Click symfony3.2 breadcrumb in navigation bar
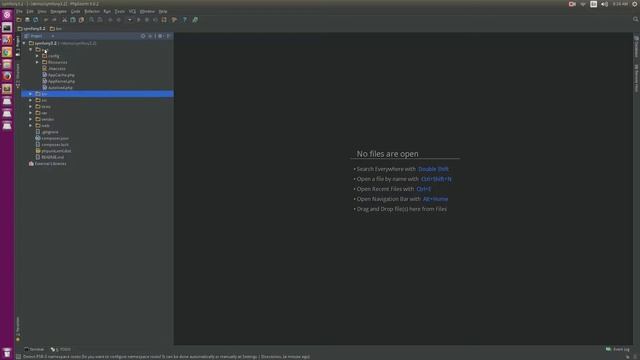This screenshot has width=640, height=360. pyautogui.click(x=34, y=29)
